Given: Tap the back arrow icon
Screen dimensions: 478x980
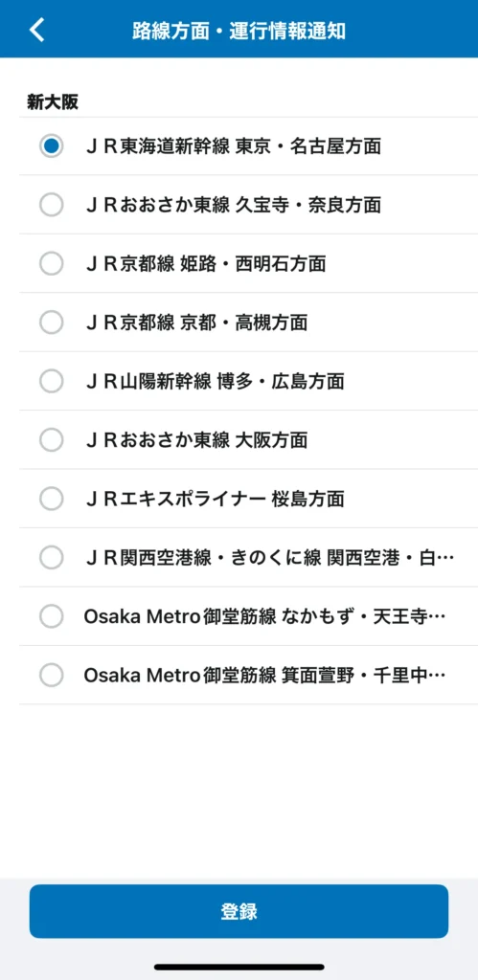Looking at the screenshot, I should (37, 30).
